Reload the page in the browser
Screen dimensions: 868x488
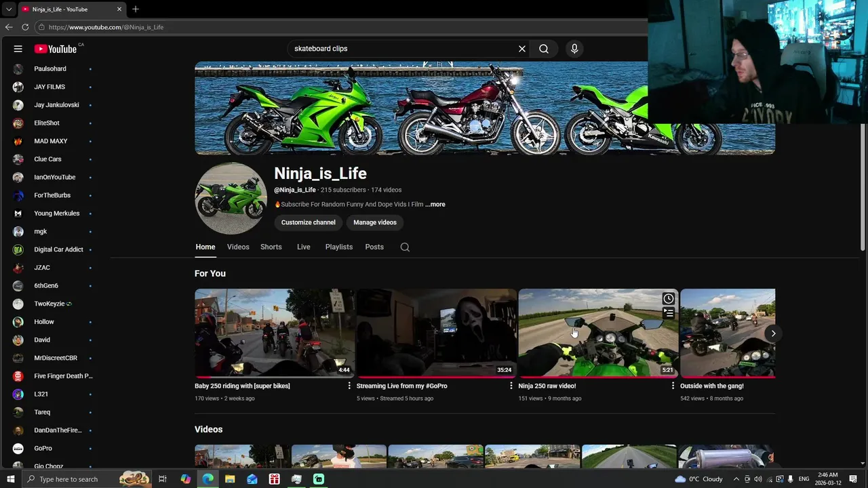pyautogui.click(x=25, y=27)
